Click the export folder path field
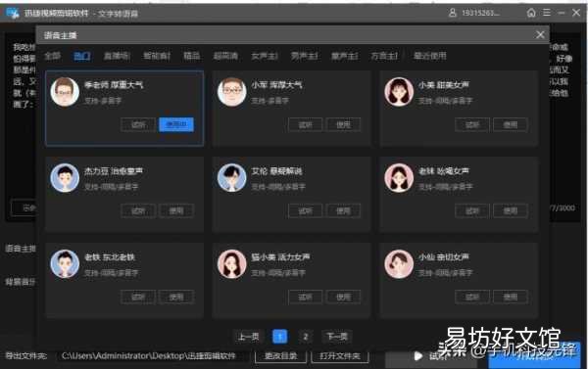The height and width of the screenshot is (369, 588). pyautogui.click(x=152, y=355)
